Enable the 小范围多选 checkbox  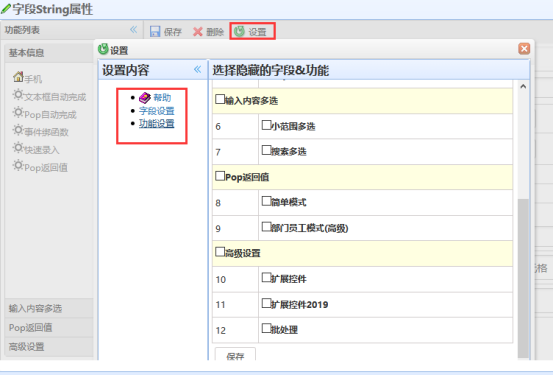(266, 125)
